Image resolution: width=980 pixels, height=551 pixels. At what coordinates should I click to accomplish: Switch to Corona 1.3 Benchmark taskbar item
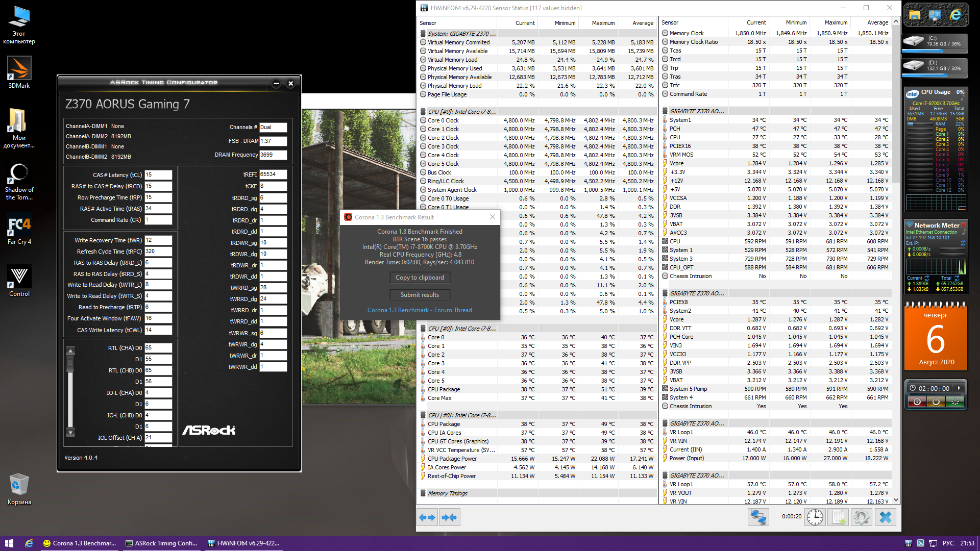click(x=80, y=543)
